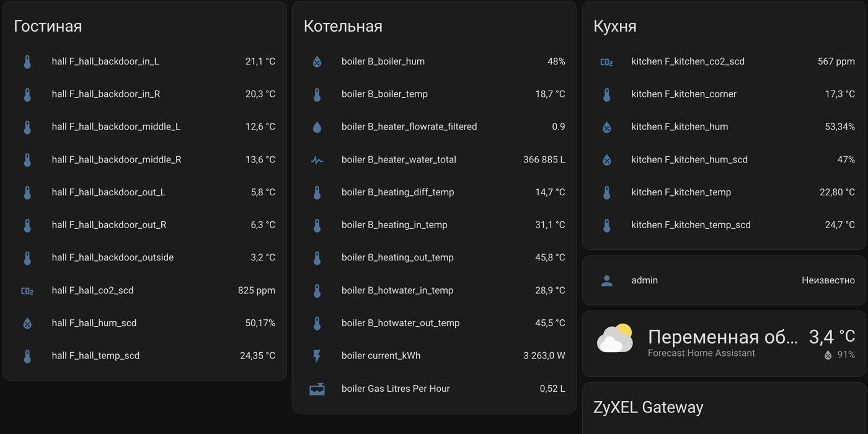This screenshot has height=434, width=868.
Task: Click the lightning bolt icon for boiler current_kWh
Action: point(317,355)
